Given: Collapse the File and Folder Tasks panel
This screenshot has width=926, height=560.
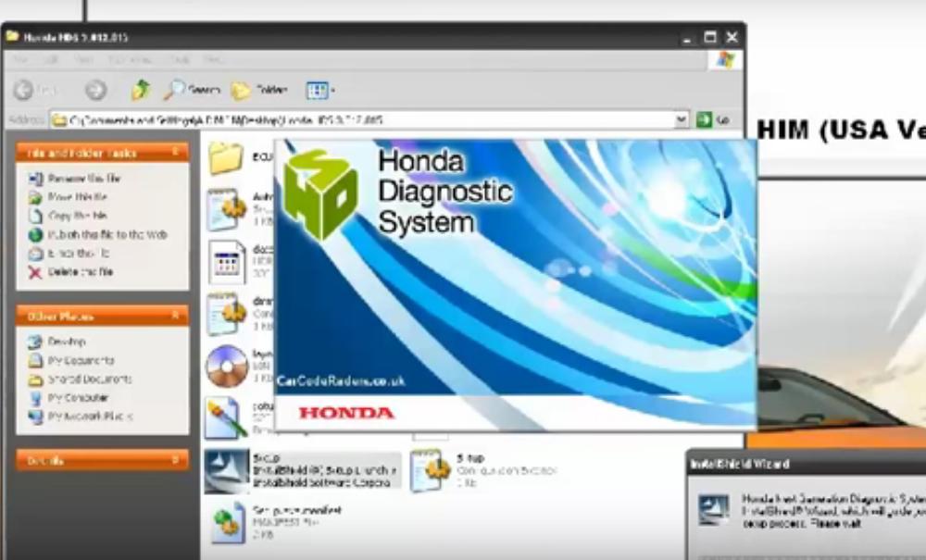Looking at the screenshot, I should click(175, 152).
